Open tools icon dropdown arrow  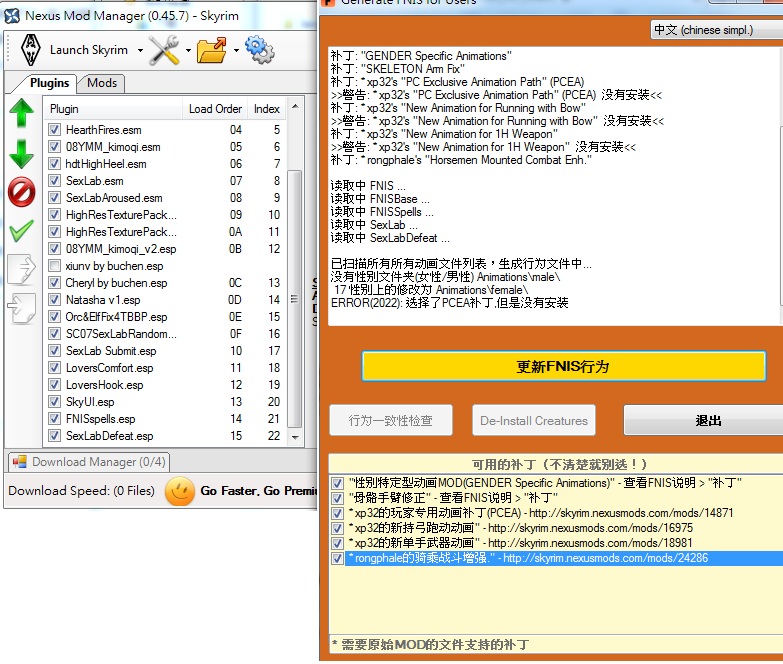(x=188, y=50)
